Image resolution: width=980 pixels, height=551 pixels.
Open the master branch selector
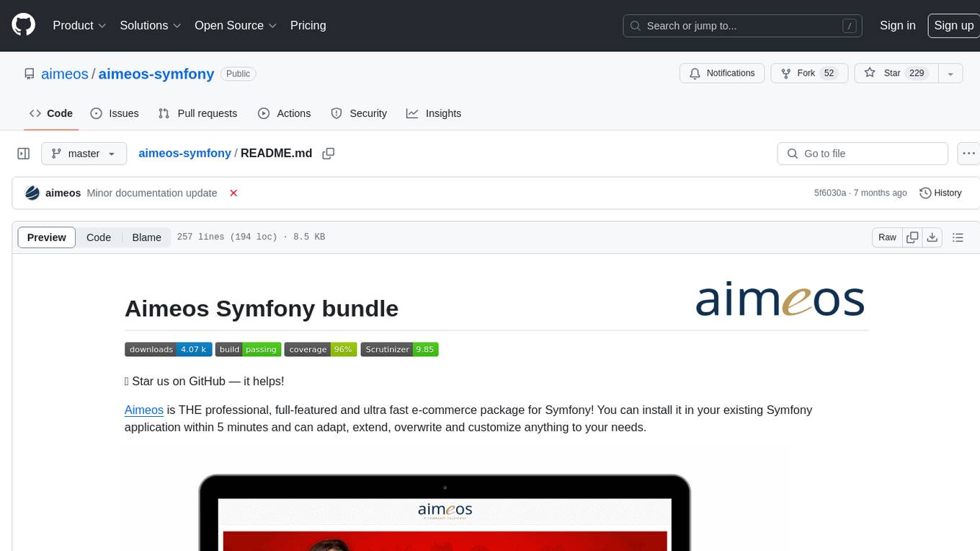coord(84,154)
